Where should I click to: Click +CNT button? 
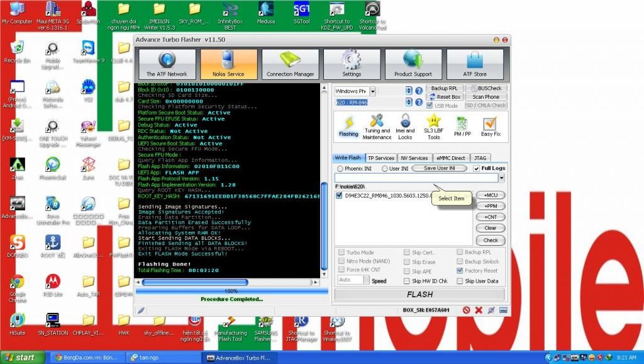[x=491, y=217]
